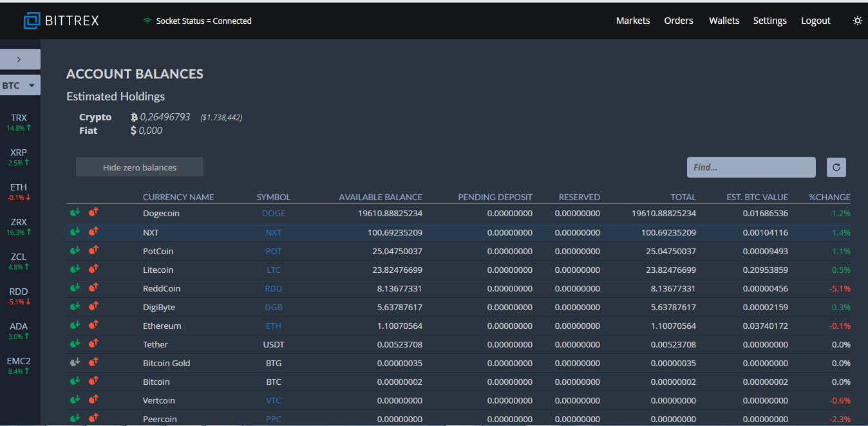The image size is (868, 426).
Task: Click the Find search field
Action: click(751, 167)
